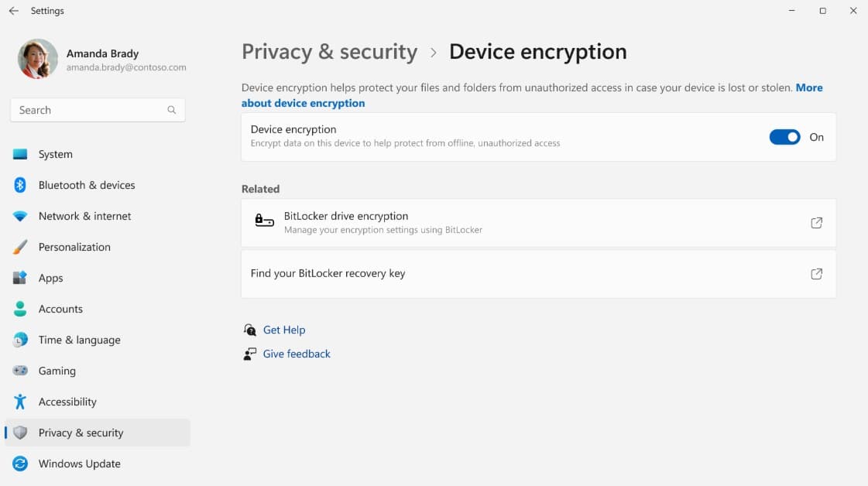The image size is (868, 486).
Task: Click the Personalization paintbrush icon
Action: click(x=20, y=247)
